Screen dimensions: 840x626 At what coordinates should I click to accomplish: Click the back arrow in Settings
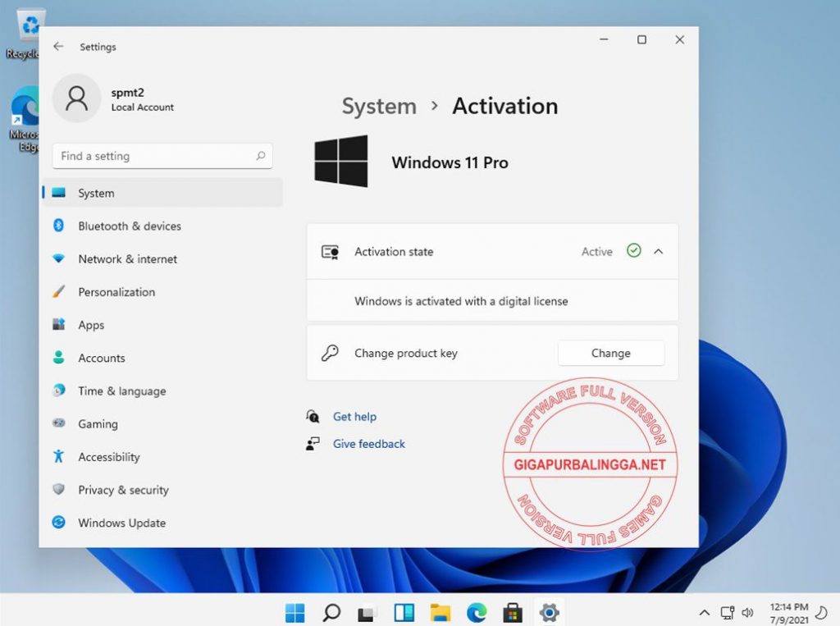[58, 47]
